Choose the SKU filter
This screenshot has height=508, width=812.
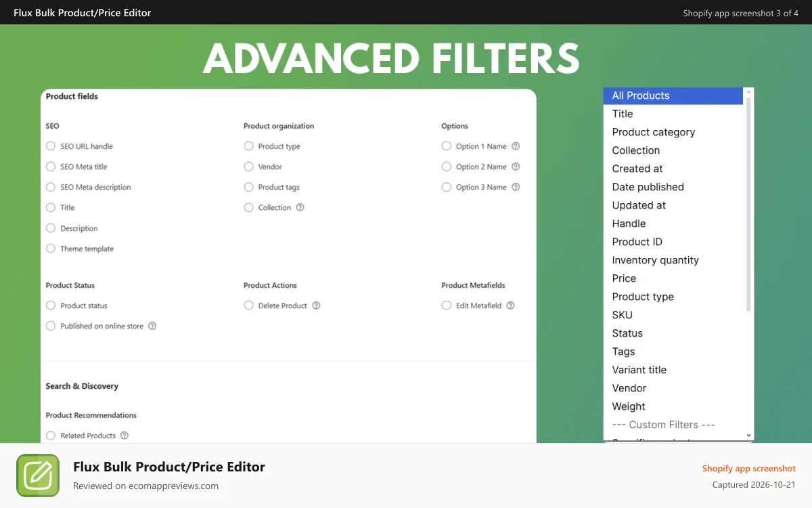pyautogui.click(x=673, y=315)
